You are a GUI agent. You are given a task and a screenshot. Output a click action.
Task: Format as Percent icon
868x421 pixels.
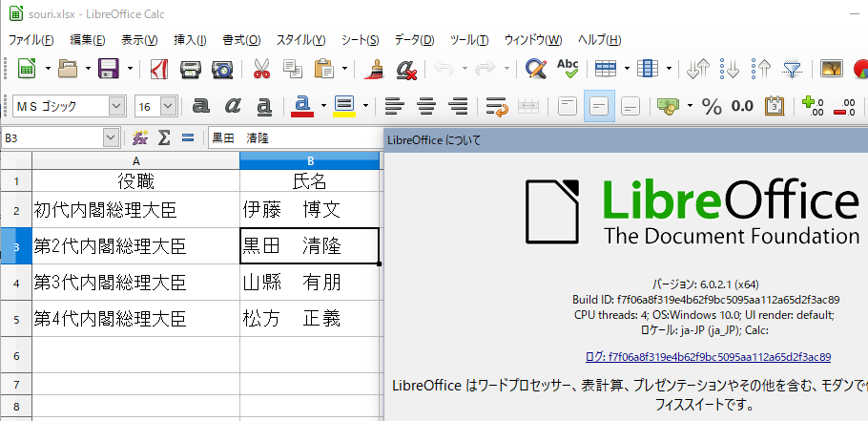pyautogui.click(x=712, y=106)
